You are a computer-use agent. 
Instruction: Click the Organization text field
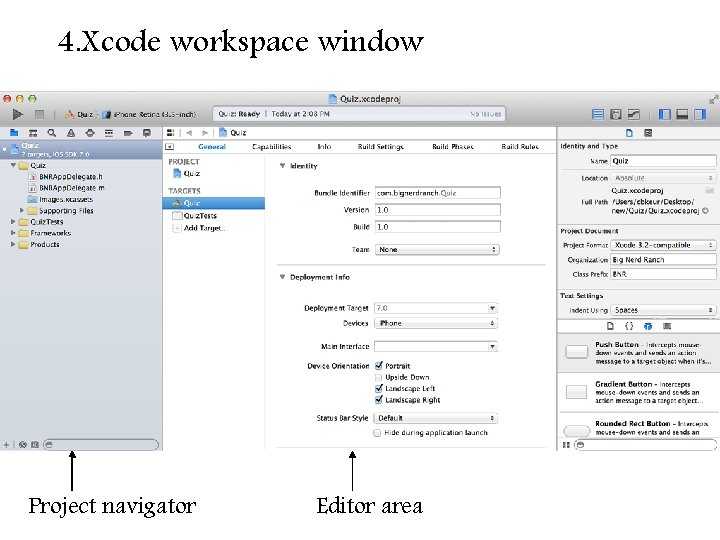(x=663, y=259)
